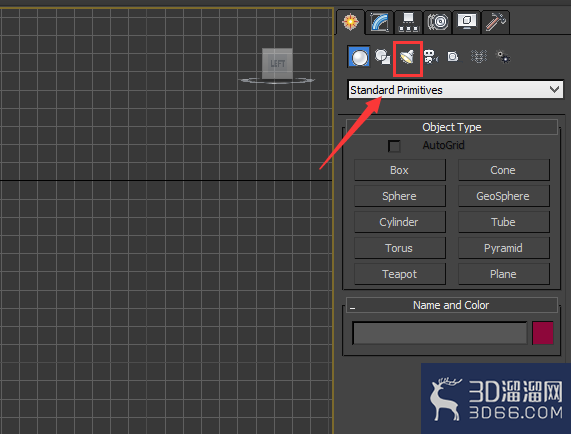
Task: Switch to the Display panel tab
Action: (466, 22)
